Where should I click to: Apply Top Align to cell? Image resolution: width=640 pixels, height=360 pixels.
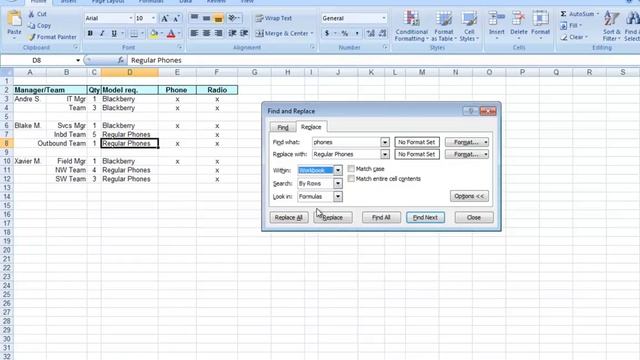(195, 18)
